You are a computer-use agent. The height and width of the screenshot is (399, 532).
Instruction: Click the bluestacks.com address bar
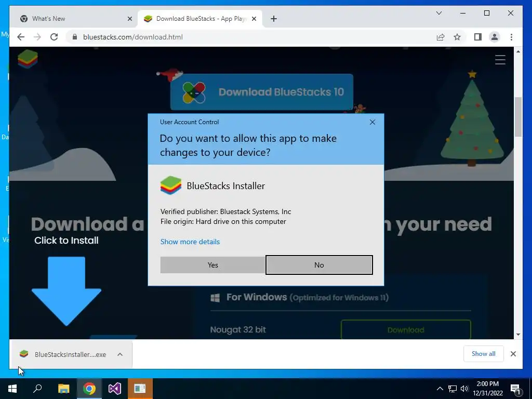pyautogui.click(x=251, y=37)
